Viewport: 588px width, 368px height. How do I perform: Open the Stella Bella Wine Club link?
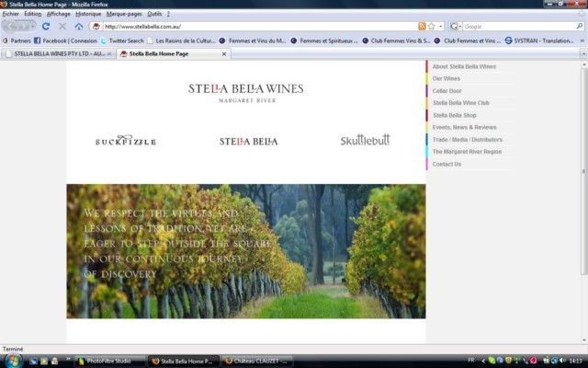pos(461,103)
